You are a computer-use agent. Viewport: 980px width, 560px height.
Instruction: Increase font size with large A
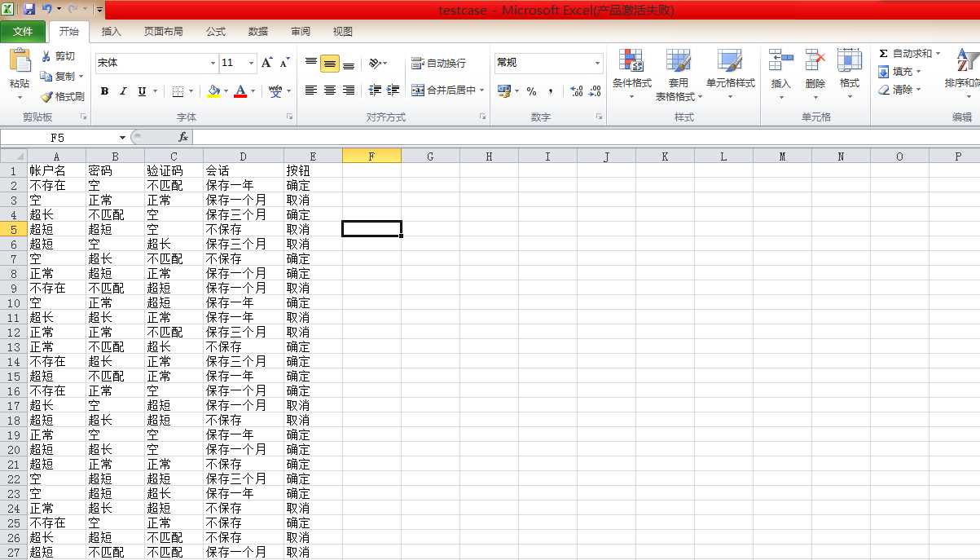click(267, 63)
